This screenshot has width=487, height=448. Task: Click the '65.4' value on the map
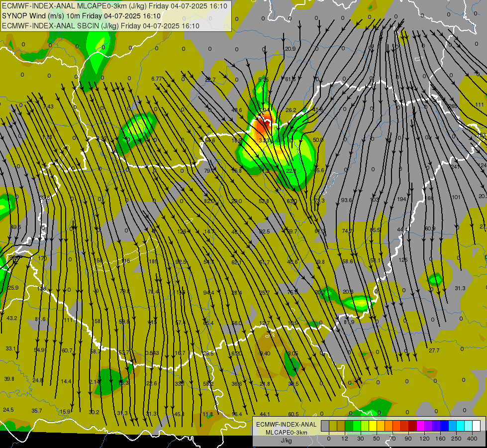coord(208,323)
